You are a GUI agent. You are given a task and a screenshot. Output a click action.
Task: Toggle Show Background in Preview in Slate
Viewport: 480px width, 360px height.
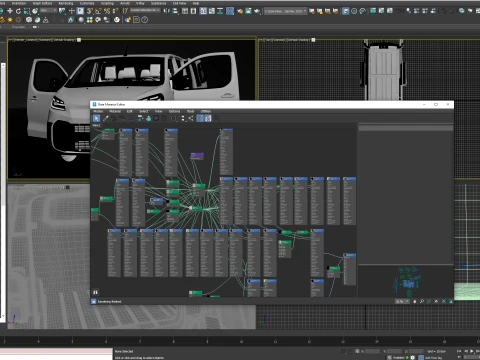pos(164,118)
